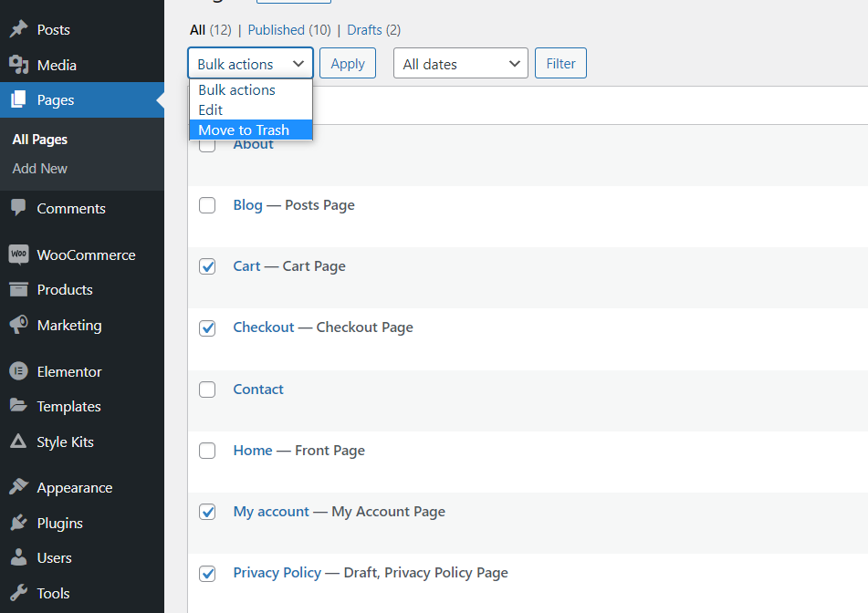The image size is (868, 613).
Task: Click the Style Kits triangle icon
Action: (18, 441)
